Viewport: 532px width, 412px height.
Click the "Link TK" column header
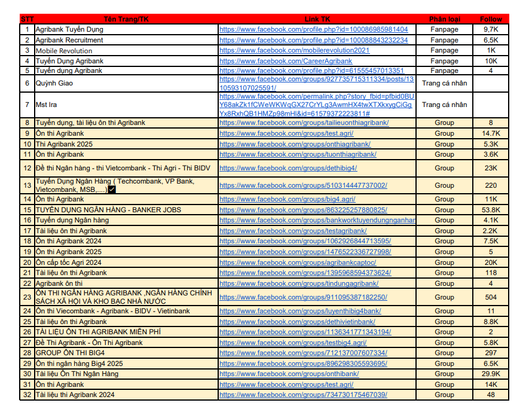click(x=317, y=19)
